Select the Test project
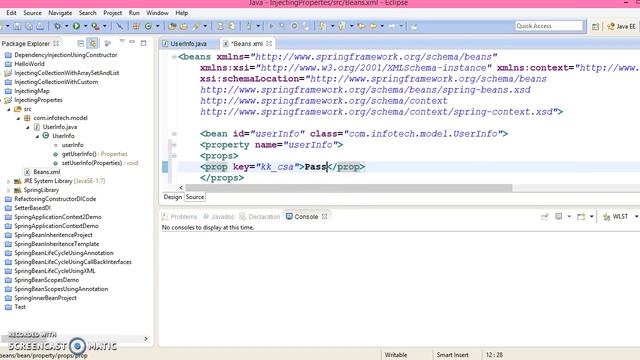Viewport: 640px width, 360px height. [x=16, y=307]
